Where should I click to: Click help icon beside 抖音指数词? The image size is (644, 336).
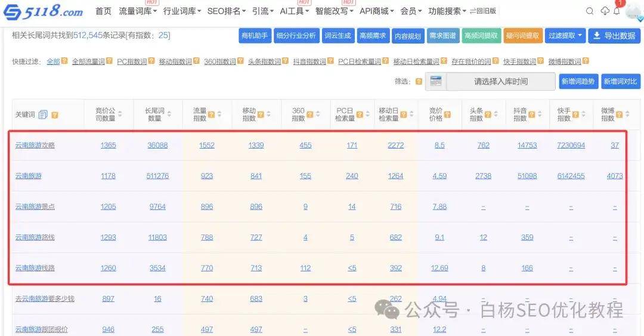point(330,61)
